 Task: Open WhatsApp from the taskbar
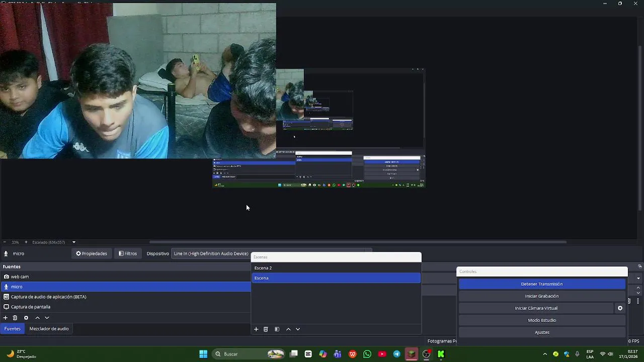click(x=367, y=354)
